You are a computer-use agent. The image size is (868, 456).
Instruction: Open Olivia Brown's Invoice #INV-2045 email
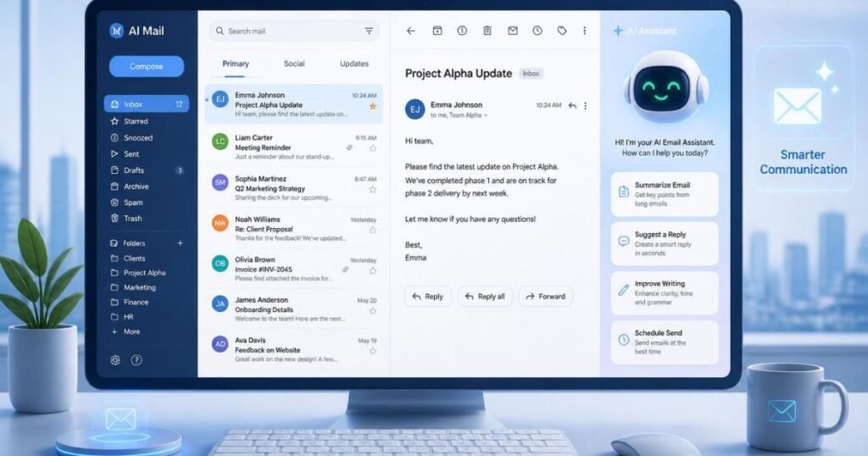(294, 269)
